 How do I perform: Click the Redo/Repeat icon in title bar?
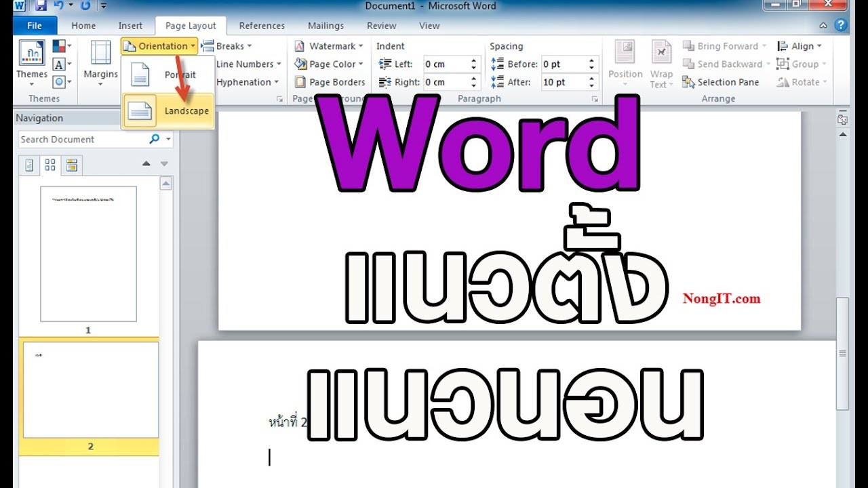[x=85, y=6]
